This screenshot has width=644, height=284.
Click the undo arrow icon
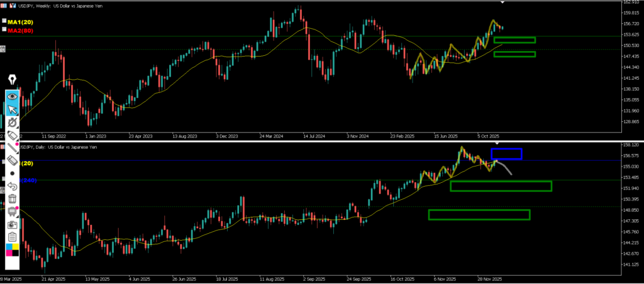pyautogui.click(x=12, y=186)
